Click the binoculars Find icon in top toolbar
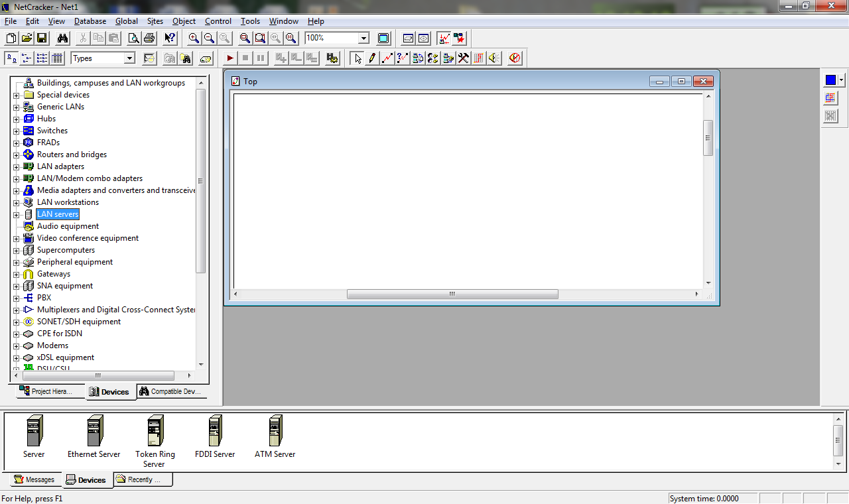This screenshot has width=849, height=504. [x=63, y=38]
